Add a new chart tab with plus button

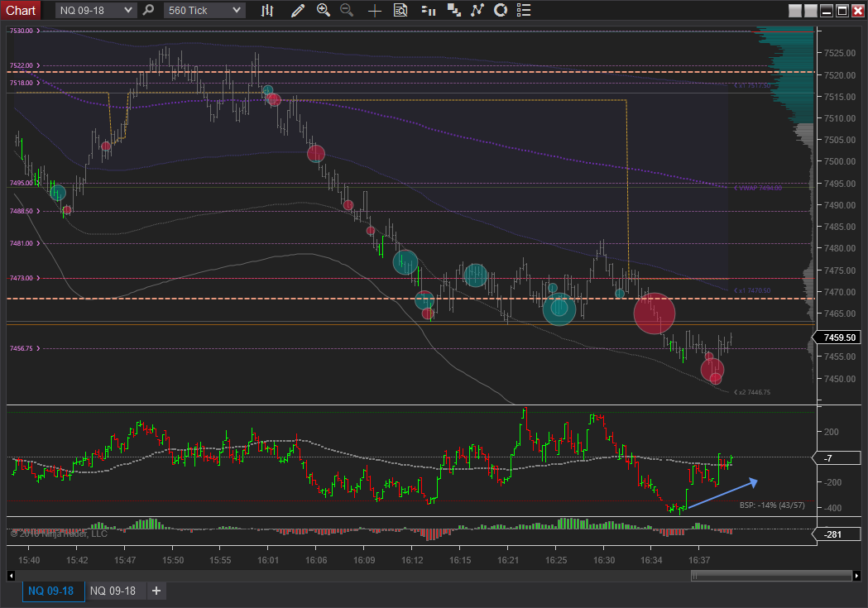156,591
